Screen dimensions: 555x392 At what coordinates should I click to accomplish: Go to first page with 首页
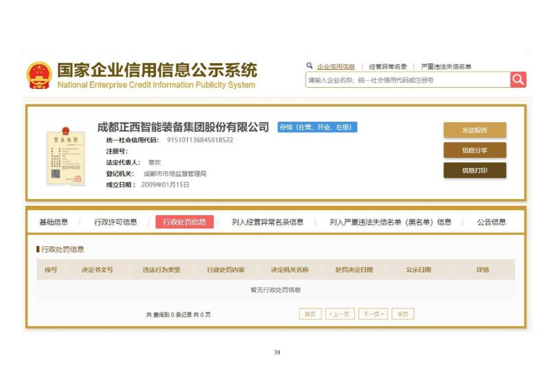tap(310, 314)
